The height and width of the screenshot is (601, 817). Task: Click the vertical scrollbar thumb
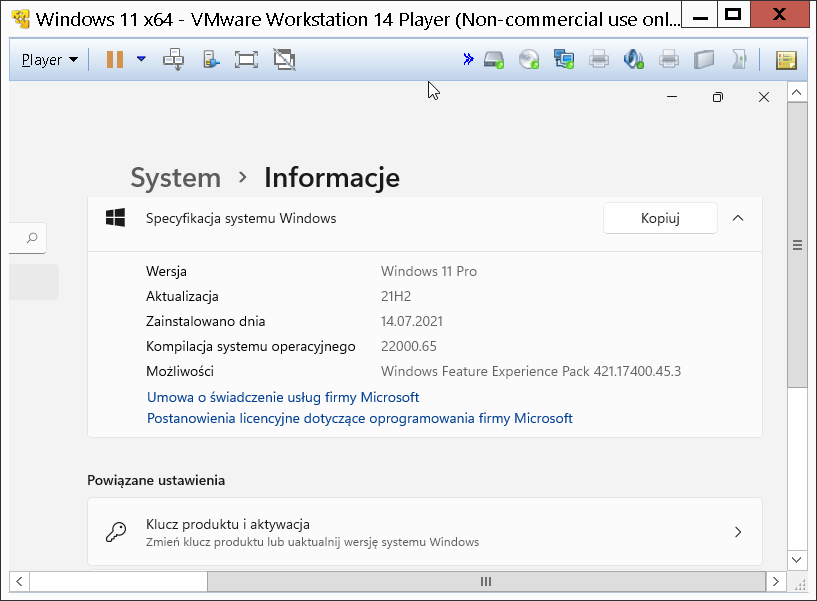[x=797, y=244]
